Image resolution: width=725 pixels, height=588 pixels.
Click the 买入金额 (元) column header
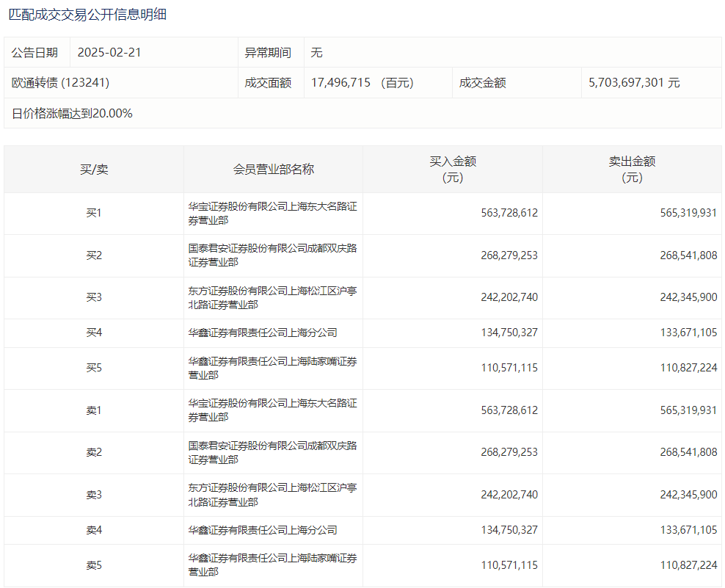click(x=453, y=170)
